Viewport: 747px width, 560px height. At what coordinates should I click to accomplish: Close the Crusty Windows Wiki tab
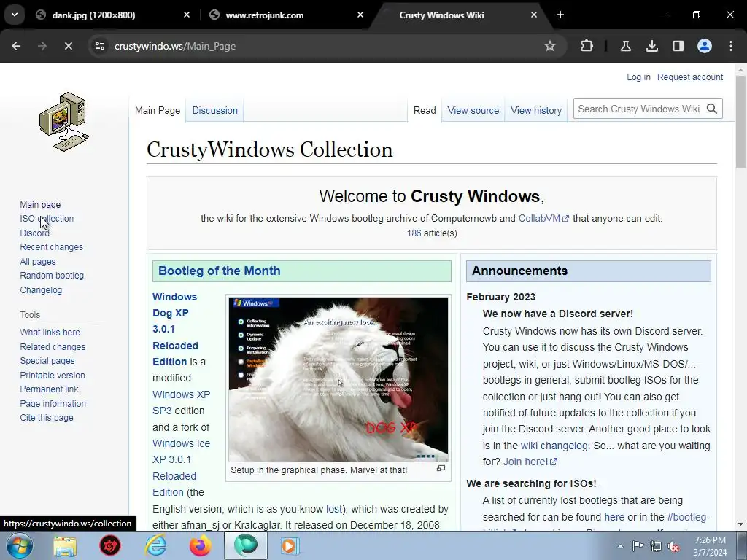pos(533,15)
